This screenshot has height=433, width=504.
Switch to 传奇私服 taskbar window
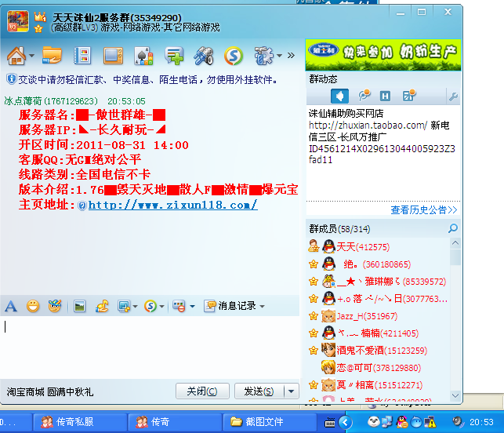coord(80,421)
